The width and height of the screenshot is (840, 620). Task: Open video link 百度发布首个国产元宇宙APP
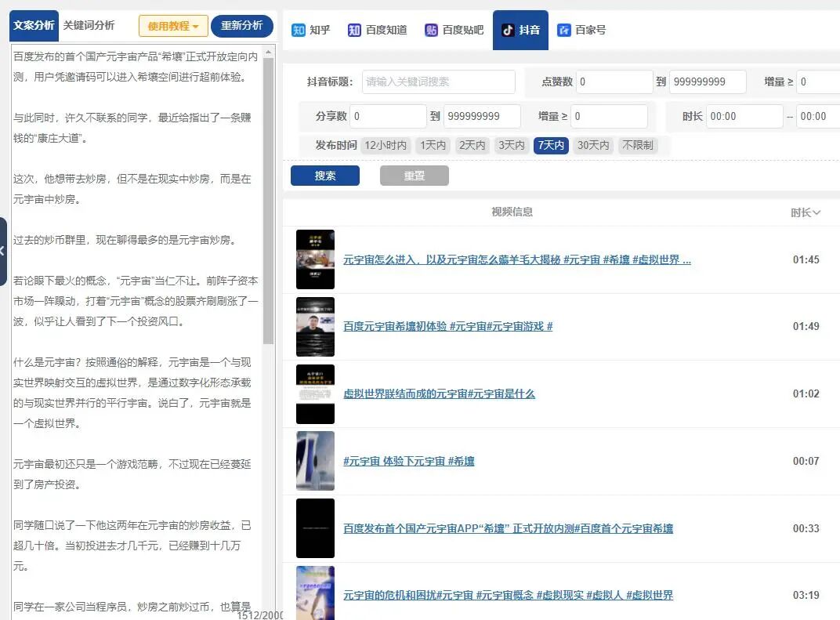click(508, 529)
